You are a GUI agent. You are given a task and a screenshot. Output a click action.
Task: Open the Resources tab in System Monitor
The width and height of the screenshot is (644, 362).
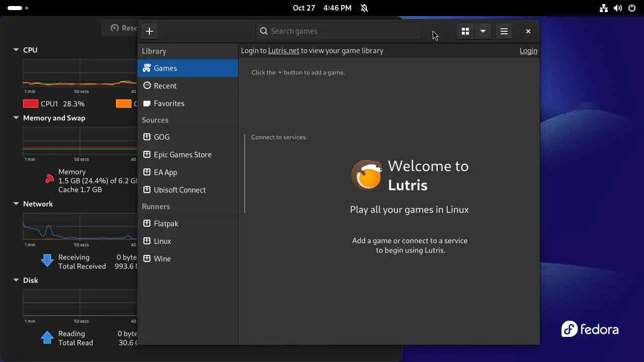[x=120, y=28]
